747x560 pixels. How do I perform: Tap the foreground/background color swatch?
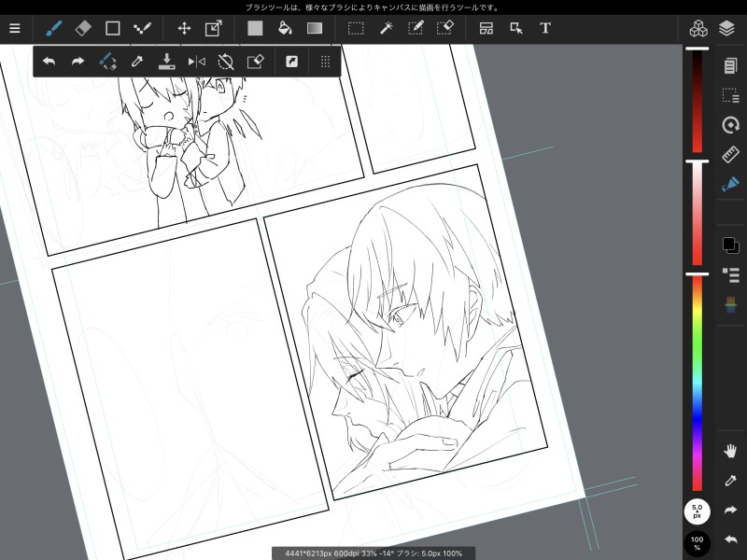[730, 245]
